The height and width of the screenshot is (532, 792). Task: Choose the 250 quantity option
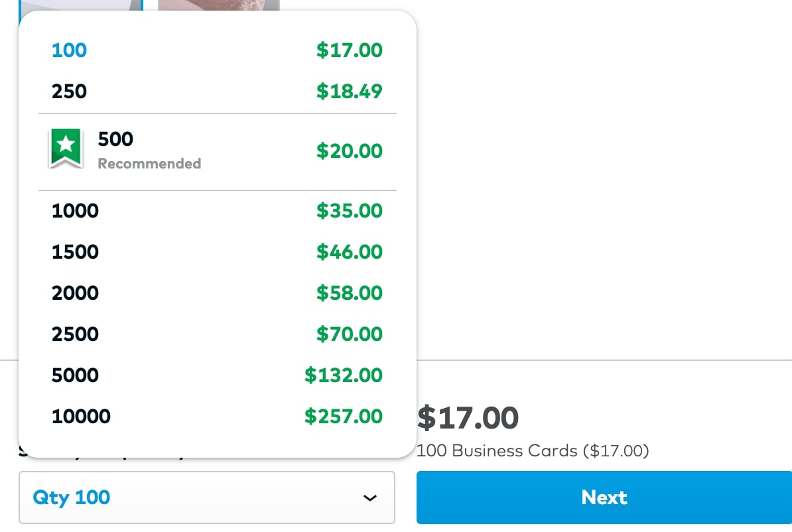tap(70, 91)
